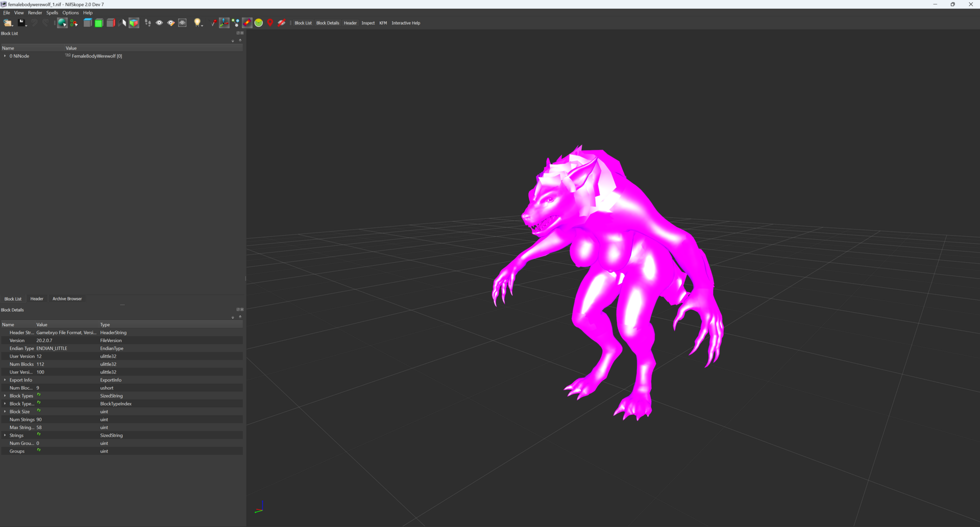Screen dimensions: 980x527
Task: Click the Block List toolbar button
Action: pyautogui.click(x=303, y=23)
